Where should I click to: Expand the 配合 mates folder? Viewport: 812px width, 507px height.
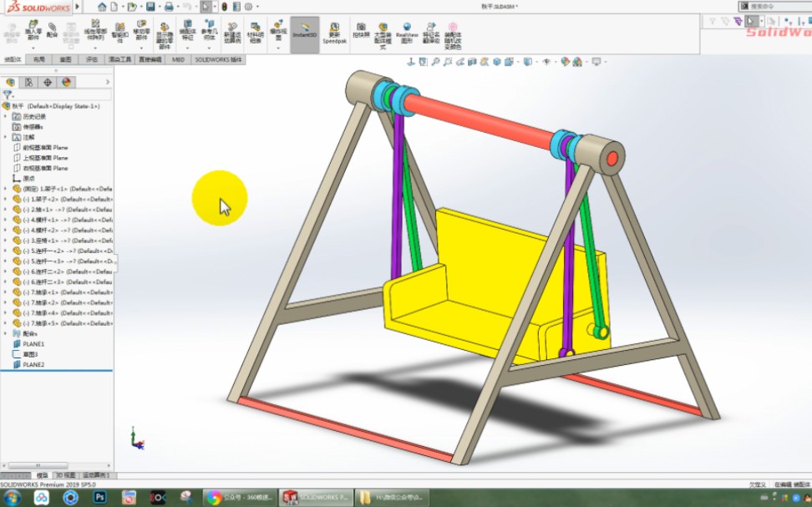point(5,332)
